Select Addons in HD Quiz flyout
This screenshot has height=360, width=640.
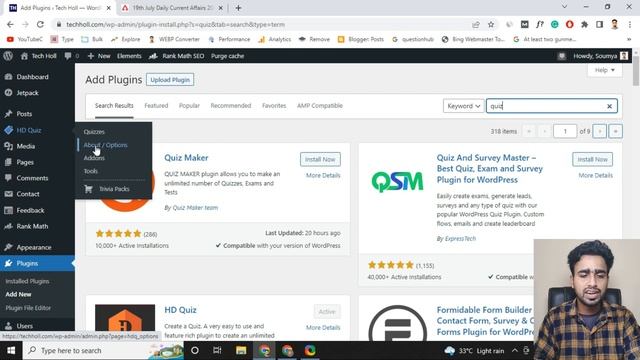click(94, 158)
